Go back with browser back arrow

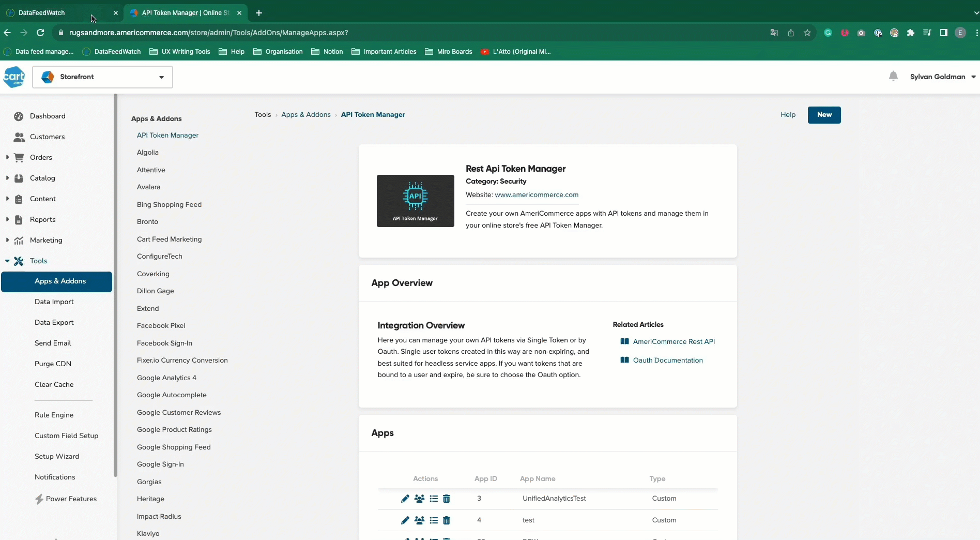(7, 33)
